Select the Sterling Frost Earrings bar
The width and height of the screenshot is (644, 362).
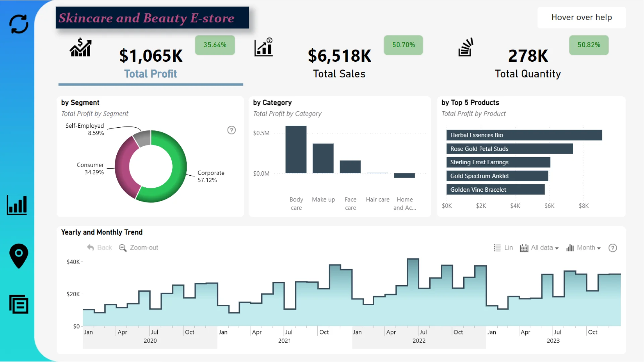click(498, 162)
